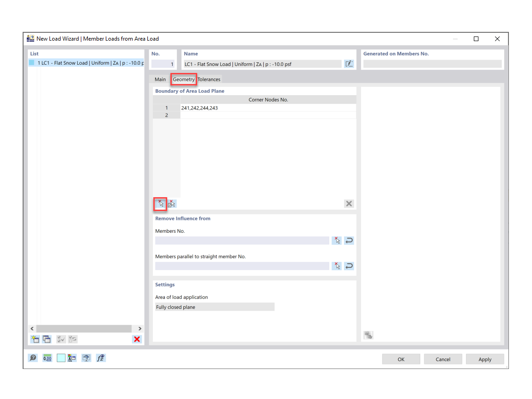Cancel the New Load Wizard dialog

pyautogui.click(x=442, y=359)
